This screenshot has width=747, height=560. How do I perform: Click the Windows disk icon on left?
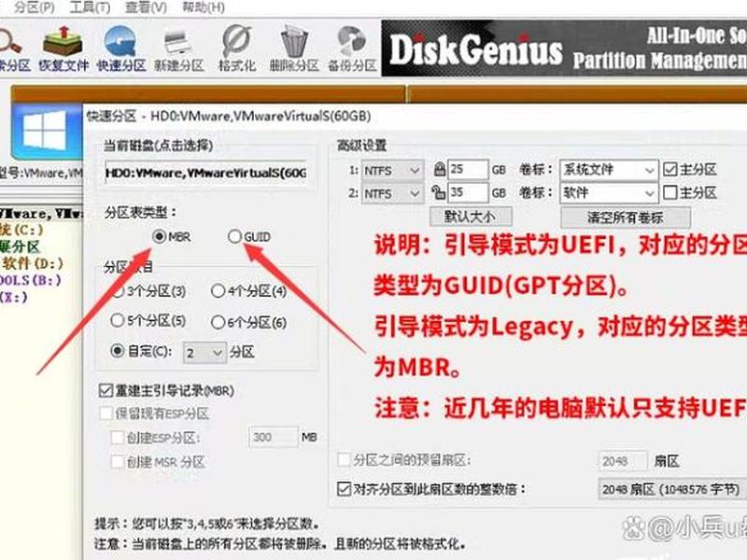coord(46,131)
